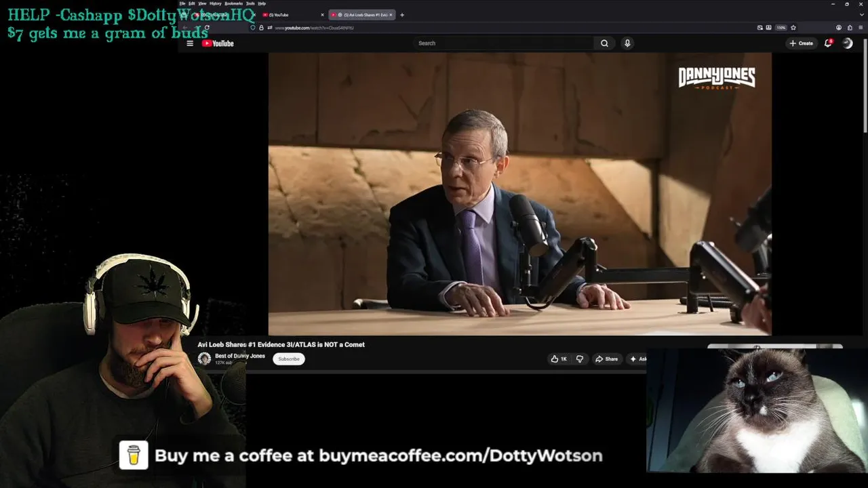Screen dimensions: 868x488
Task: Click into the YouTube search field
Action: (x=504, y=43)
